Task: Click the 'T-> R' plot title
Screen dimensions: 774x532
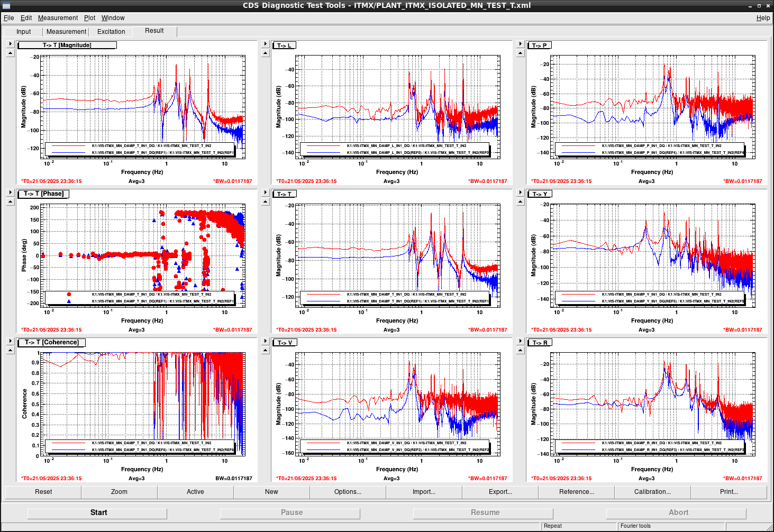Action: (540, 342)
